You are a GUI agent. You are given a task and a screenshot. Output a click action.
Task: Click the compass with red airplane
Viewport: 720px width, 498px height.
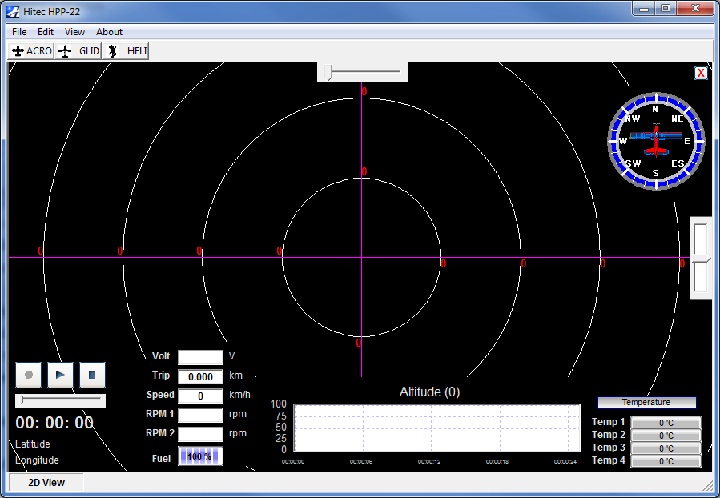click(x=655, y=142)
